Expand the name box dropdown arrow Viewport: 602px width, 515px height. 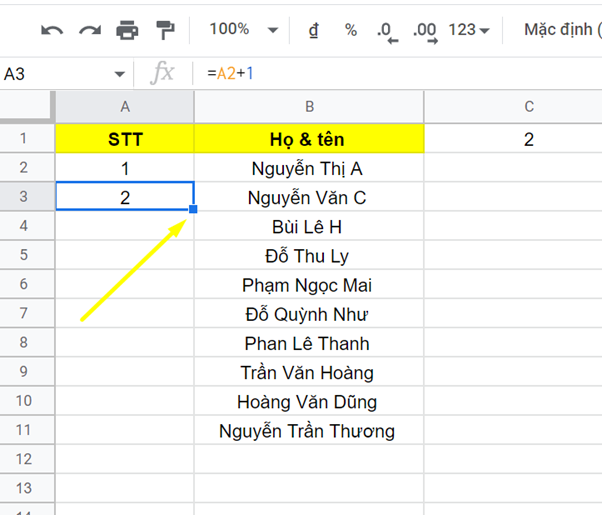point(120,74)
